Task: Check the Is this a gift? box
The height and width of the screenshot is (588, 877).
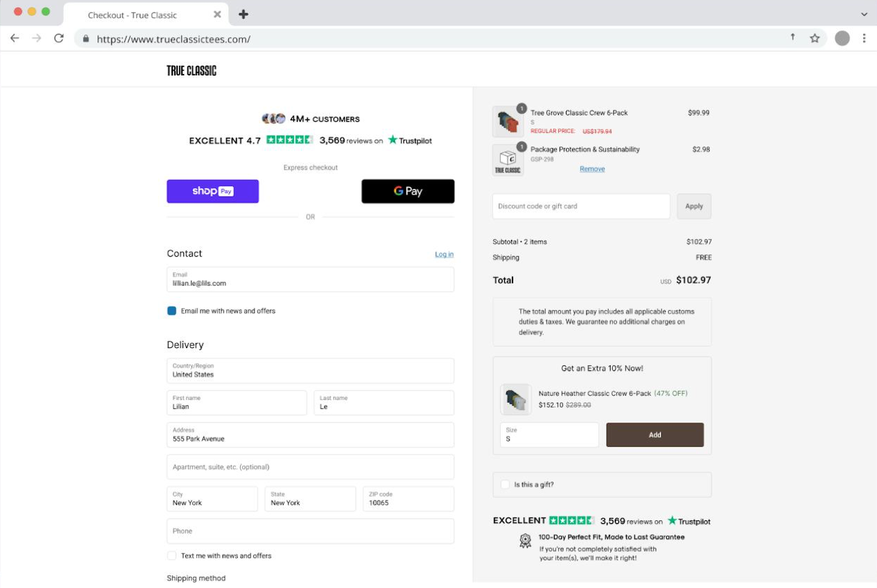Action: (x=505, y=485)
